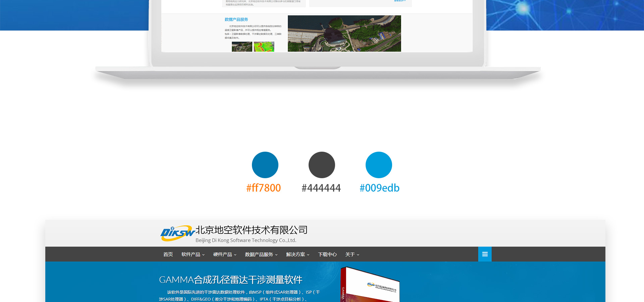644x302 pixels.
Task: Open the 数据产品服务 navigation dropdown
Action: (261, 255)
